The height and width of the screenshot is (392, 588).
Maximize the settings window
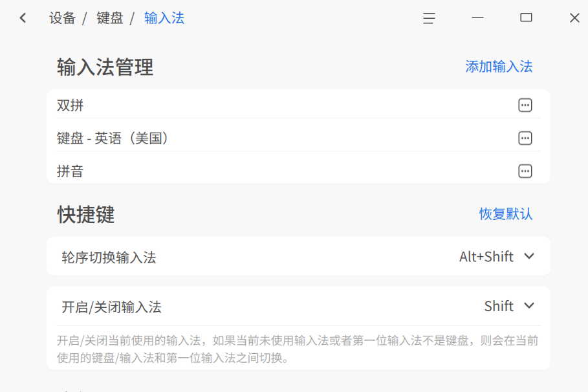click(x=526, y=17)
